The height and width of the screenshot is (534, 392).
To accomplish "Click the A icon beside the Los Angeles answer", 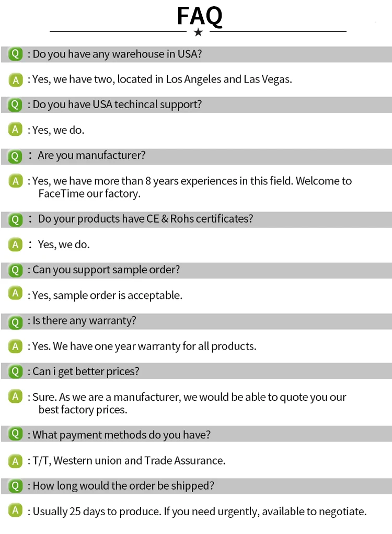I will coord(16,79).
